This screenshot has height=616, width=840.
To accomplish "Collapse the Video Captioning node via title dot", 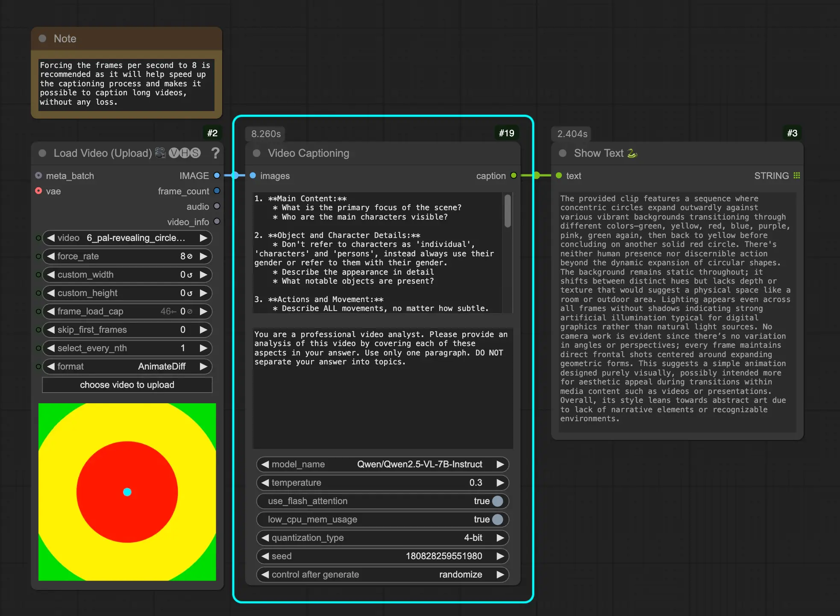I will tap(256, 153).
